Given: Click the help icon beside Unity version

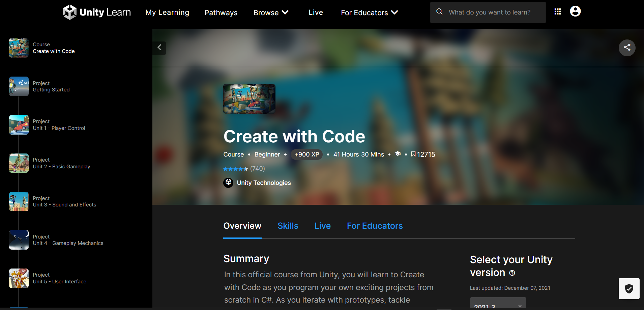Looking at the screenshot, I should click(512, 273).
